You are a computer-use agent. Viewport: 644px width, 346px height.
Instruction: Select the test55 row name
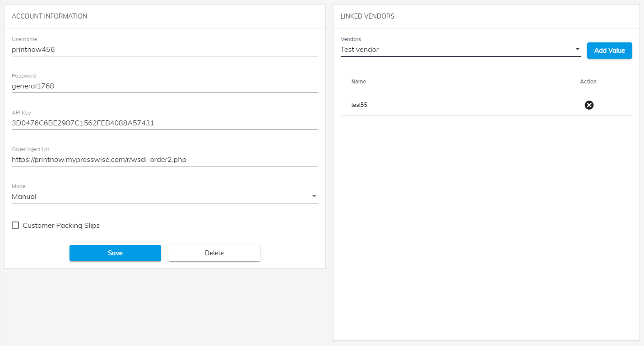(359, 105)
